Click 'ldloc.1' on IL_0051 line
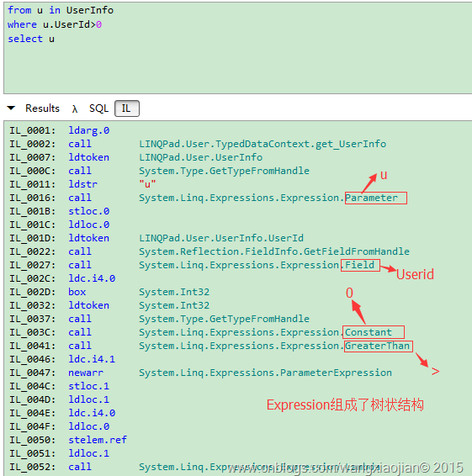The width and height of the screenshot is (472, 476). [89, 453]
